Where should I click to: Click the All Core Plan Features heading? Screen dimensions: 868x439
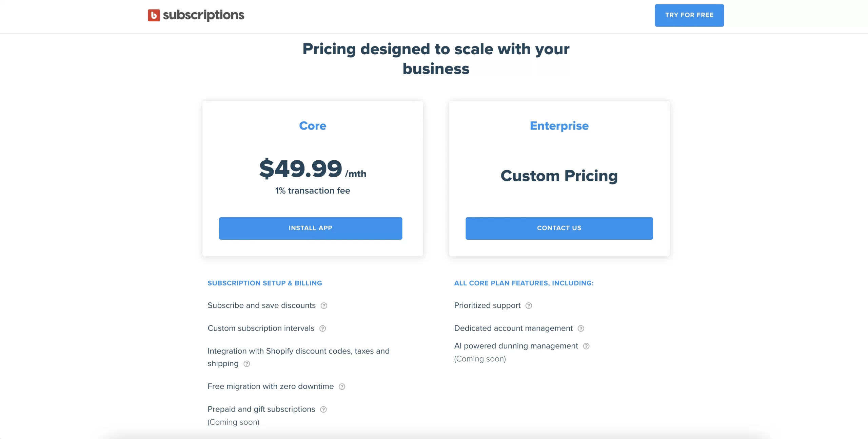[524, 283]
